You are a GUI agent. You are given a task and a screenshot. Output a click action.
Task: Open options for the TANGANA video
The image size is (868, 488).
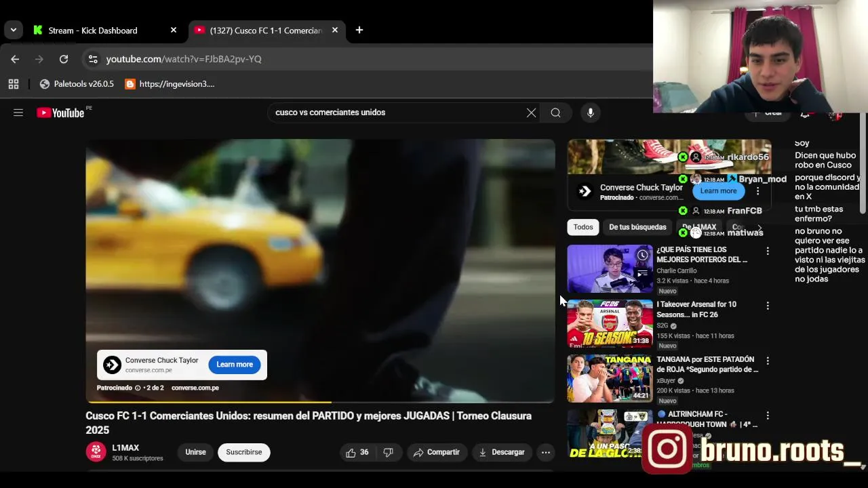tap(768, 361)
